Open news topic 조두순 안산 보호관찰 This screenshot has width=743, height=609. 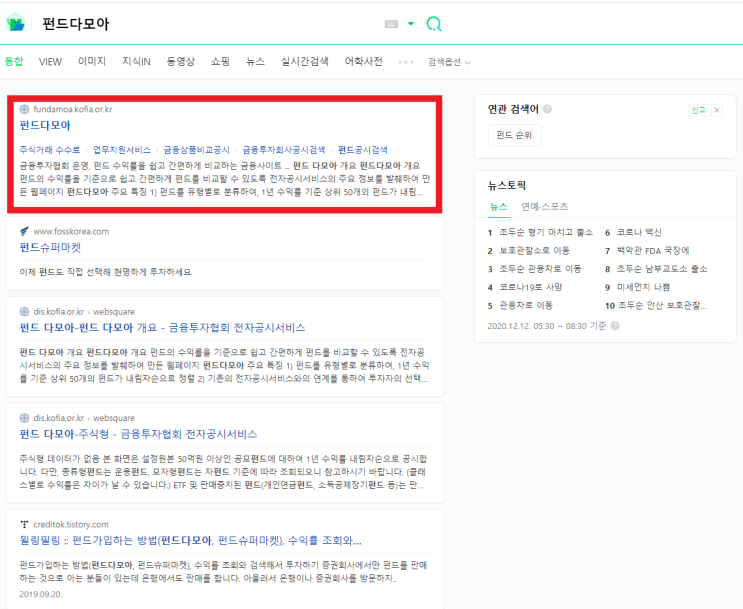(x=662, y=305)
